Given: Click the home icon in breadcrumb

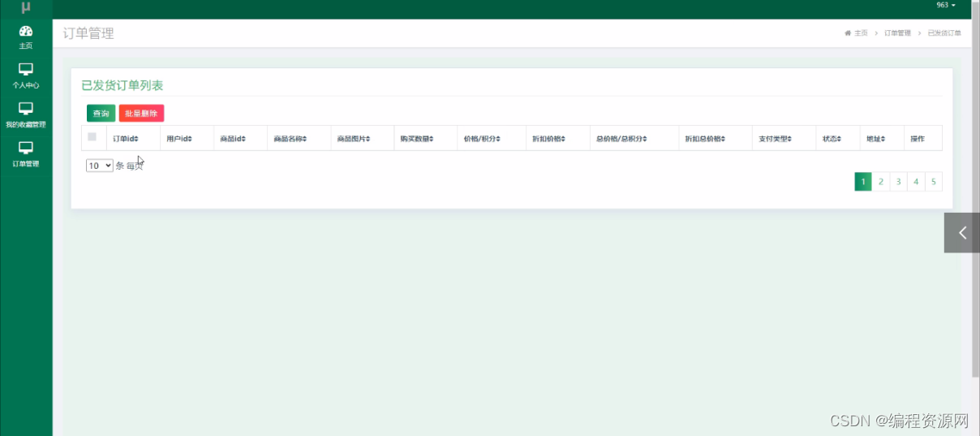Looking at the screenshot, I should [x=848, y=33].
